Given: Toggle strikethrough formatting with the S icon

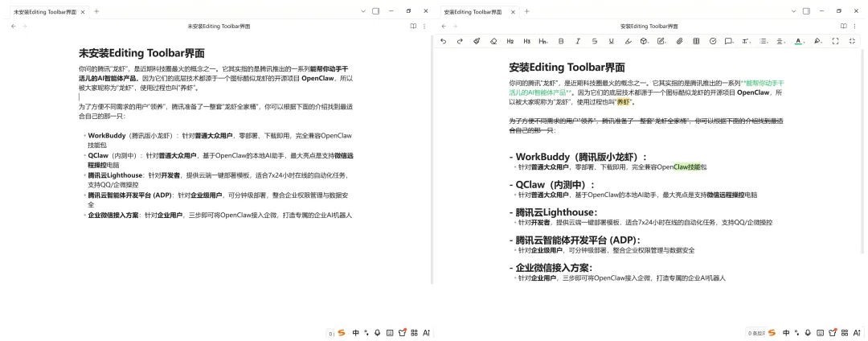Looking at the screenshot, I should (x=595, y=41).
